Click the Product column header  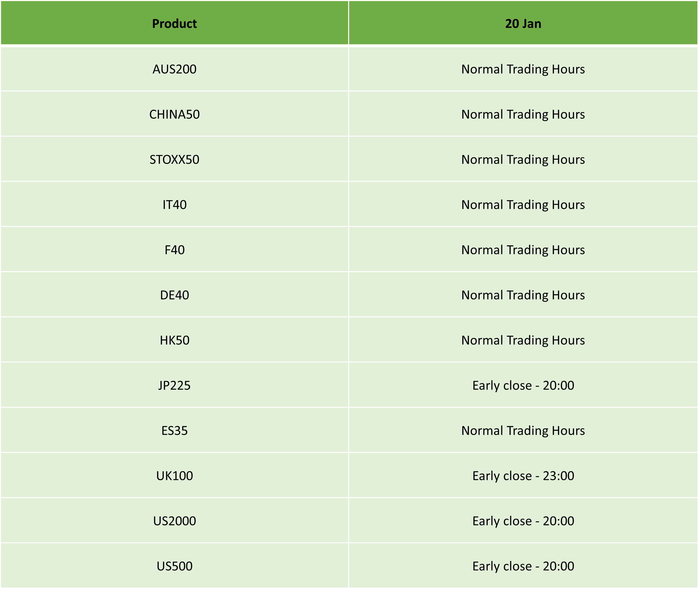175,23
